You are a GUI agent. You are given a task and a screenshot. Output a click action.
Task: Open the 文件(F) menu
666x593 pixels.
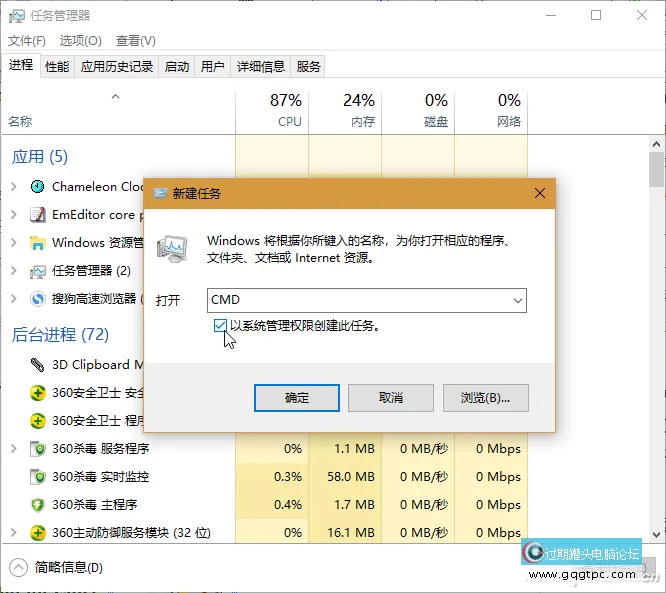coord(26,41)
